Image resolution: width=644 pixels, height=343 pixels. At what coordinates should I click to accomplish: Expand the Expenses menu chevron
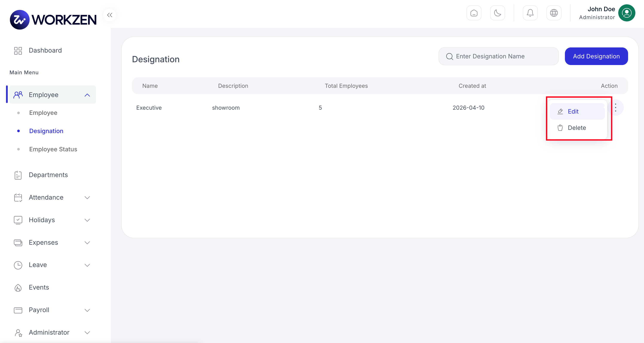(87, 243)
